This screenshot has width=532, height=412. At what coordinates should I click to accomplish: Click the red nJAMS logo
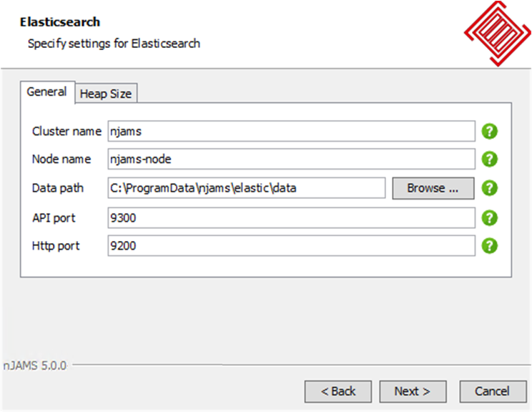pos(498,33)
